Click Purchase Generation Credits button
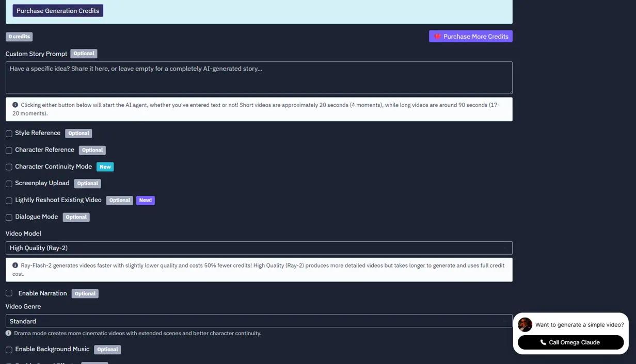This screenshot has height=364, width=636. 58,11
